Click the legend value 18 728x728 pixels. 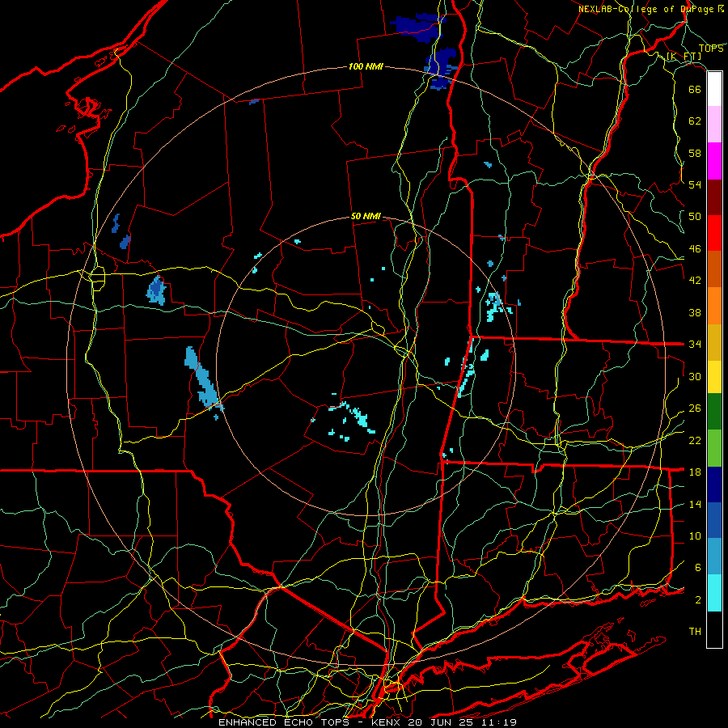695,472
